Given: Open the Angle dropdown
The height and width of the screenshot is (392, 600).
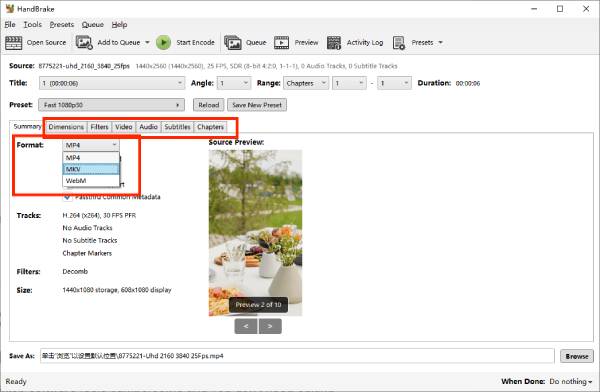Looking at the screenshot, I should point(234,83).
